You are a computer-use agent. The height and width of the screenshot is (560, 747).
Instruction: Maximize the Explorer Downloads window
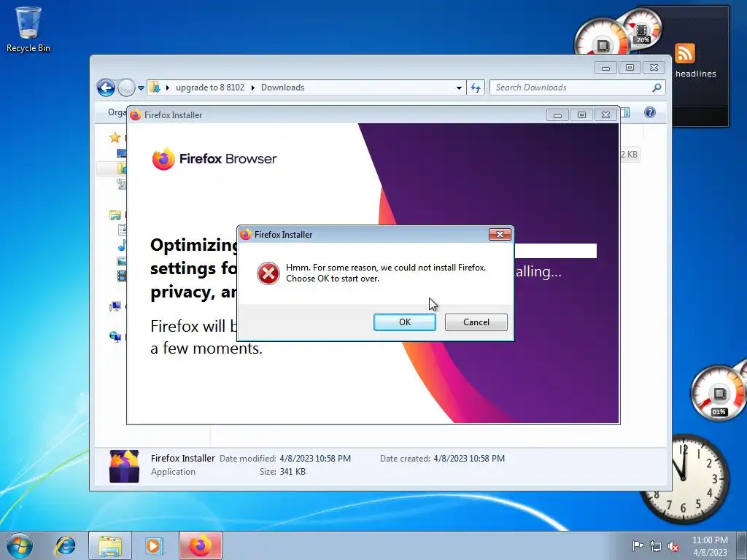(630, 68)
